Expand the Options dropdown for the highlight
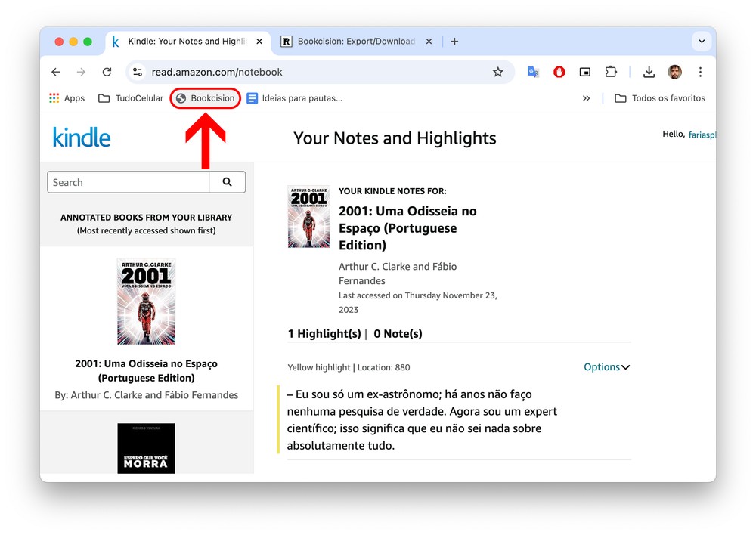Viewport: 756px width, 535px height. 606,367
